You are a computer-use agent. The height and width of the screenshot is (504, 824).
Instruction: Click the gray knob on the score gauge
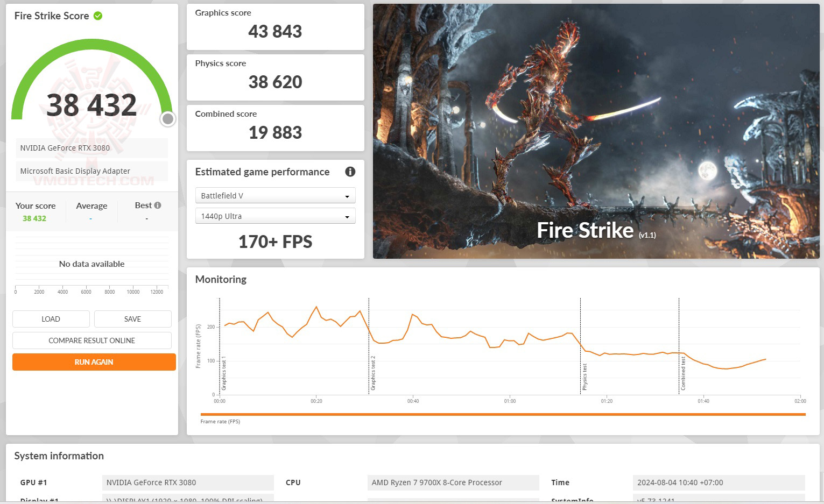point(168,119)
